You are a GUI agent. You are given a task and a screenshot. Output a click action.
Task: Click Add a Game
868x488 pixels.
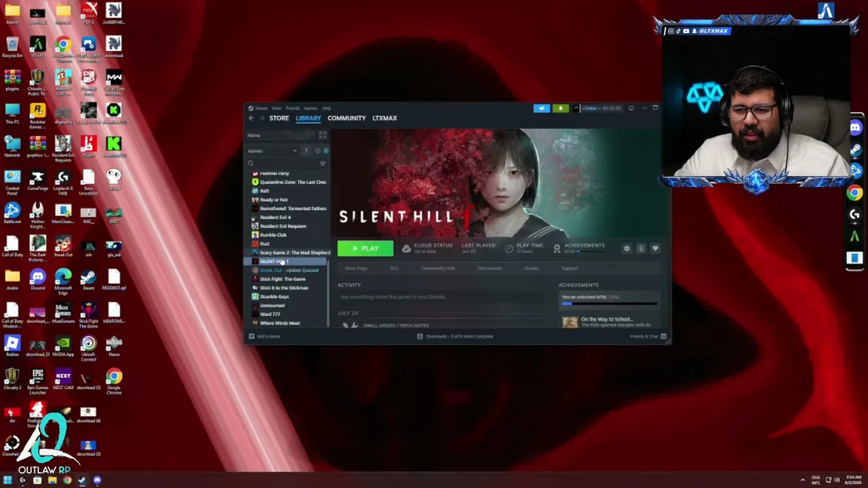pyautogui.click(x=264, y=336)
